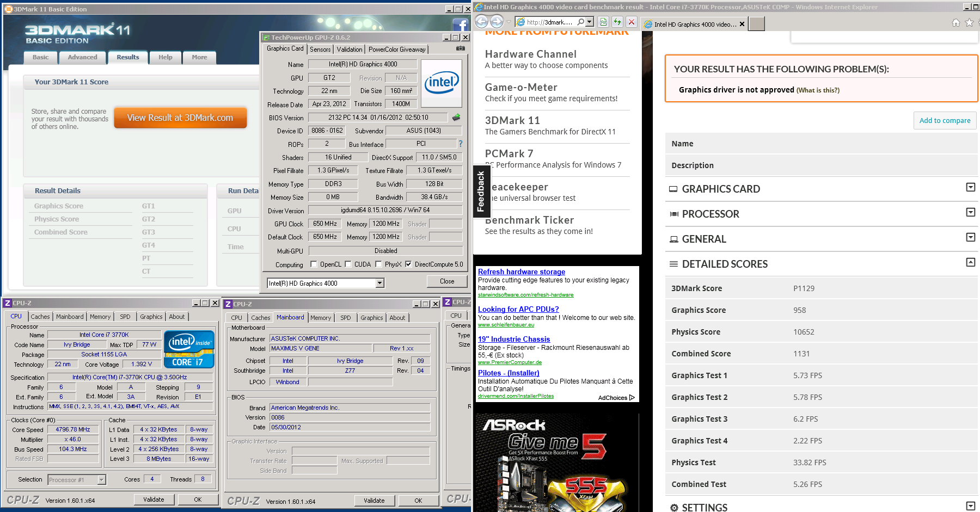Open the Game-o-Meter link

click(521, 87)
